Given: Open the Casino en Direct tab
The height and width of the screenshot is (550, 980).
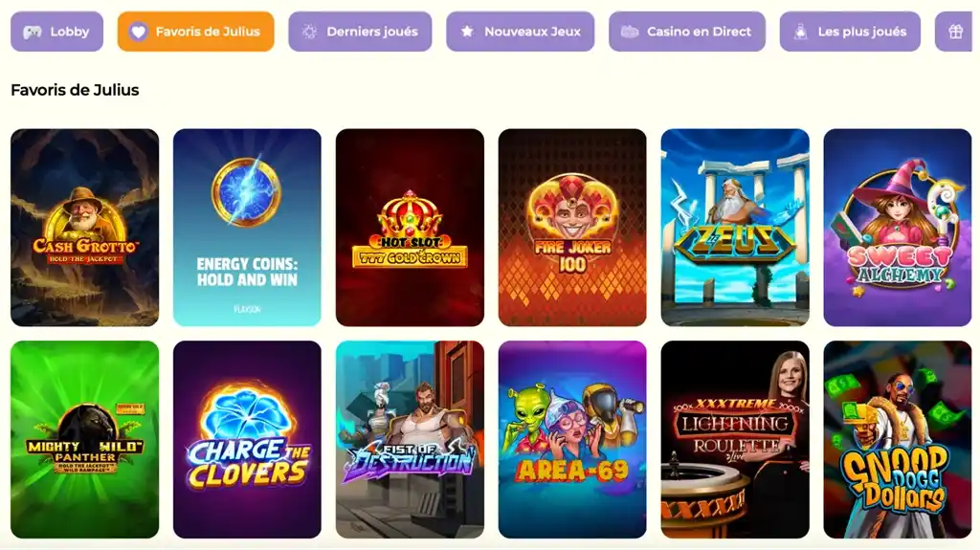Looking at the screenshot, I should coord(687,32).
